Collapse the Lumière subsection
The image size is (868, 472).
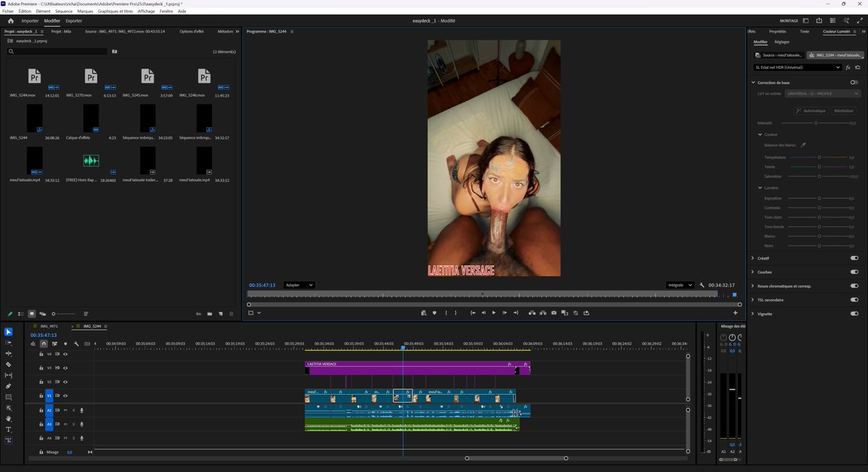760,188
